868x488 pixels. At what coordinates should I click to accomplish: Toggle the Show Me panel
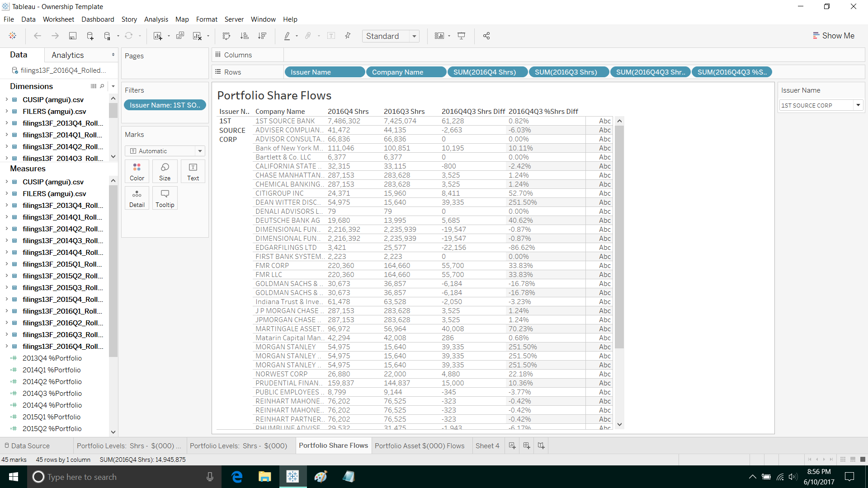833,36
